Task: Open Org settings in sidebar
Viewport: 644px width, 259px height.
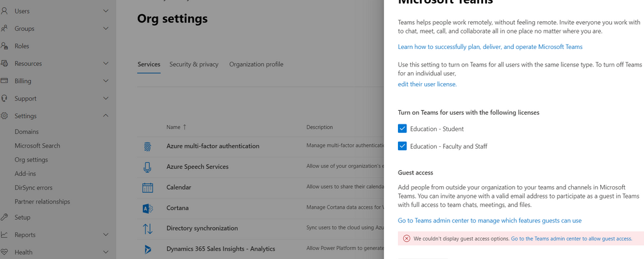Action: (x=31, y=160)
